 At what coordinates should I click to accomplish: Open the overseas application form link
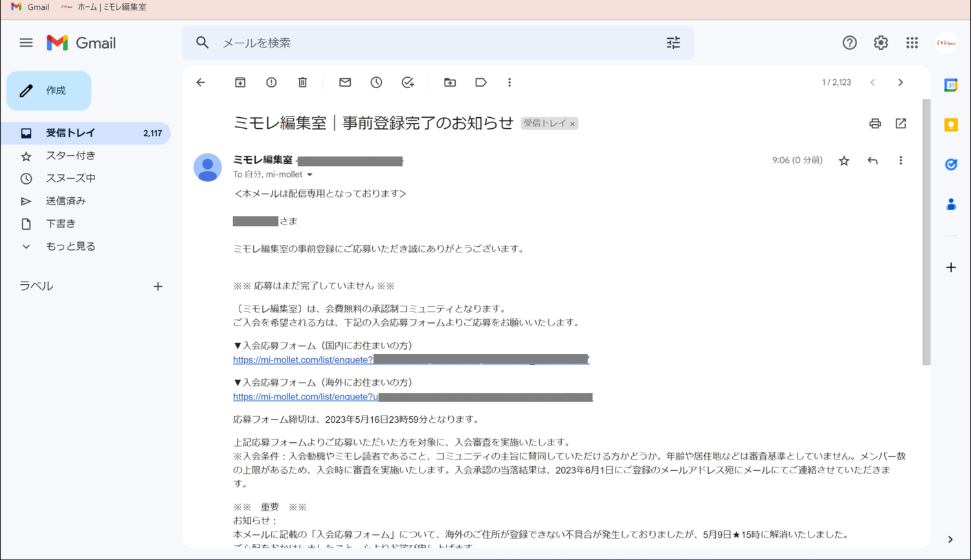[412, 396]
